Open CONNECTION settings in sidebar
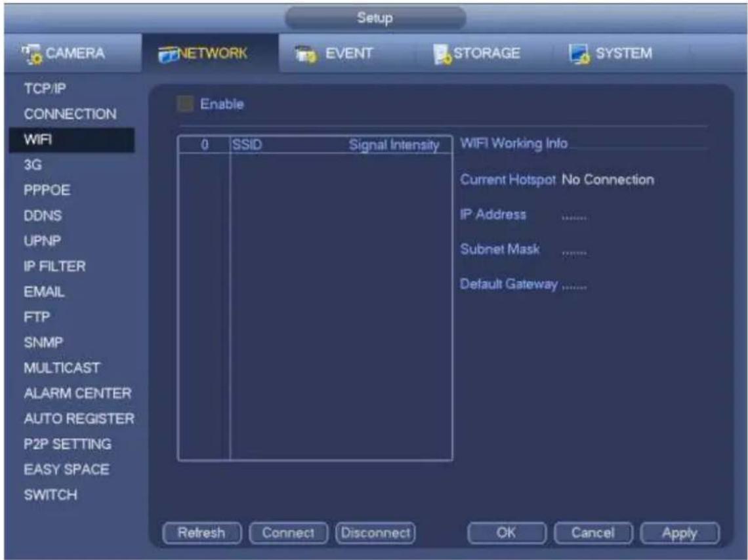Viewport: 748px width, 560px height. pos(70,114)
